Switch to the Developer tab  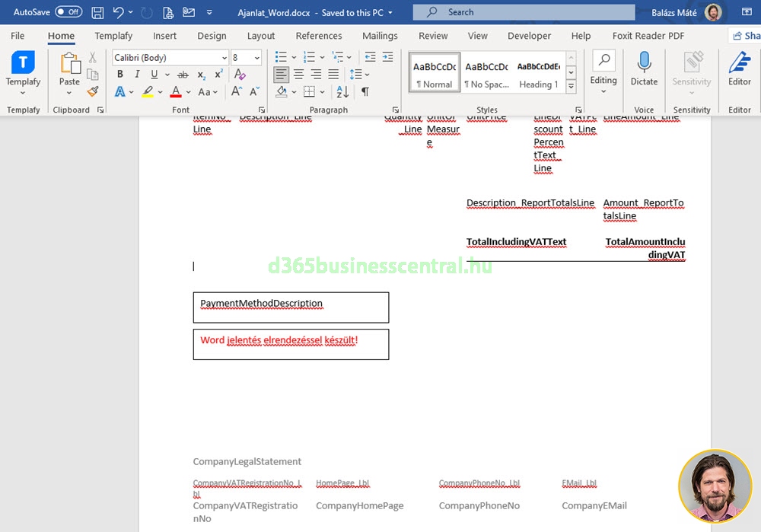click(529, 36)
